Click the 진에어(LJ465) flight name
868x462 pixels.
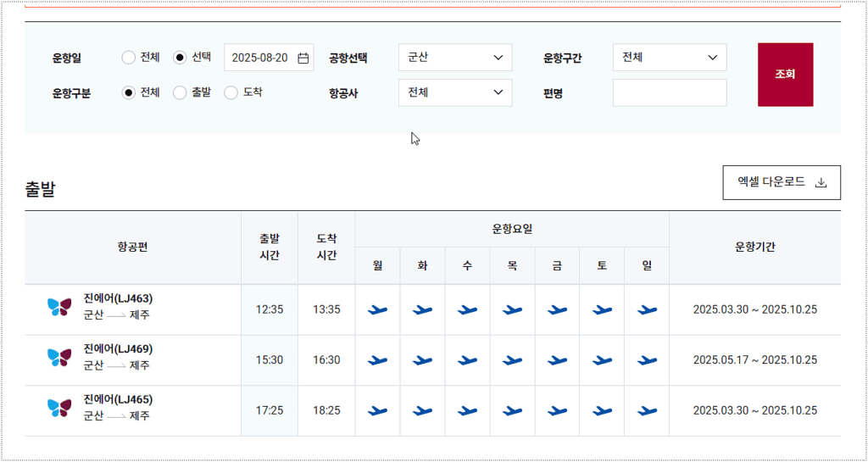click(118, 399)
